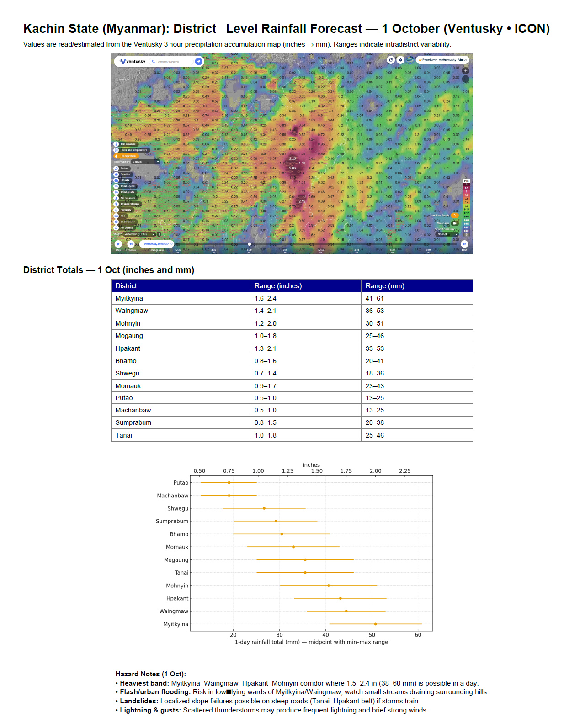Zoom in on the map
The width and height of the screenshot is (580, 728).
click(x=466, y=71)
